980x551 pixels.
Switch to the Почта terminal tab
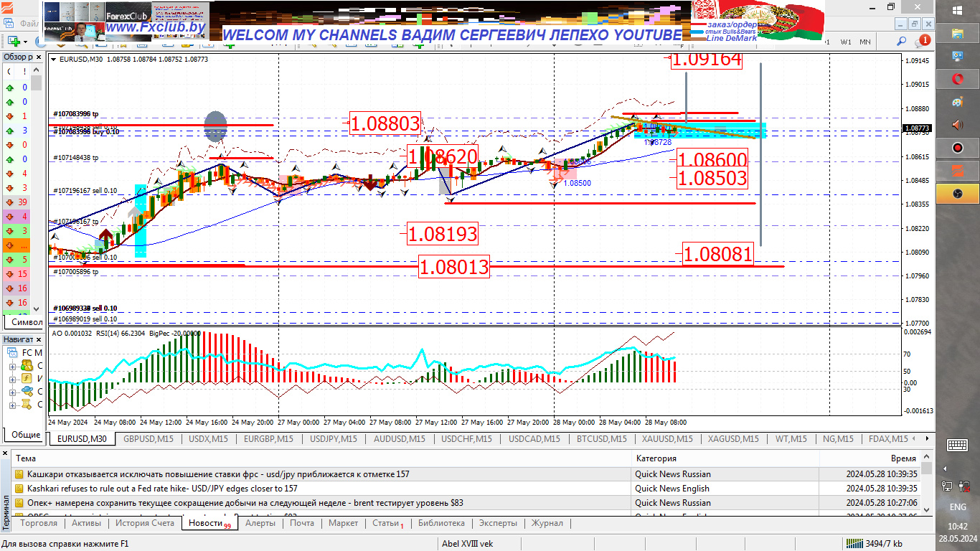pyautogui.click(x=302, y=523)
